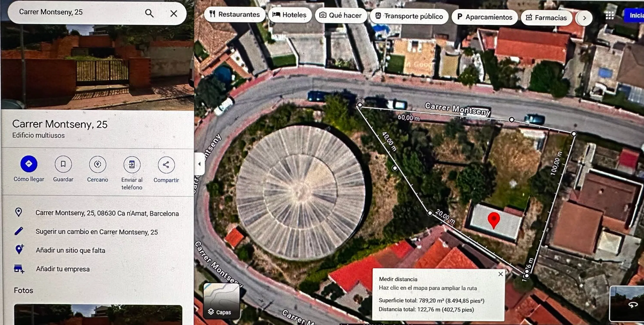Viewport: 644px width, 325px height.
Task: Click Añadir tu empresa icon entry
Action: [x=19, y=269]
